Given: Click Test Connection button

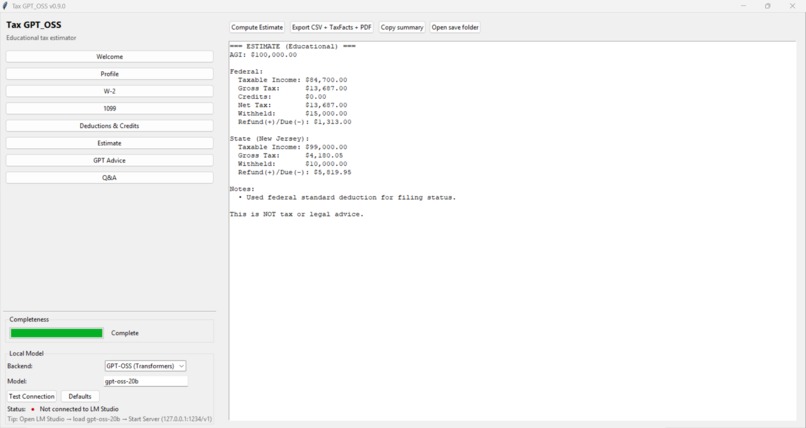Looking at the screenshot, I should [31, 396].
